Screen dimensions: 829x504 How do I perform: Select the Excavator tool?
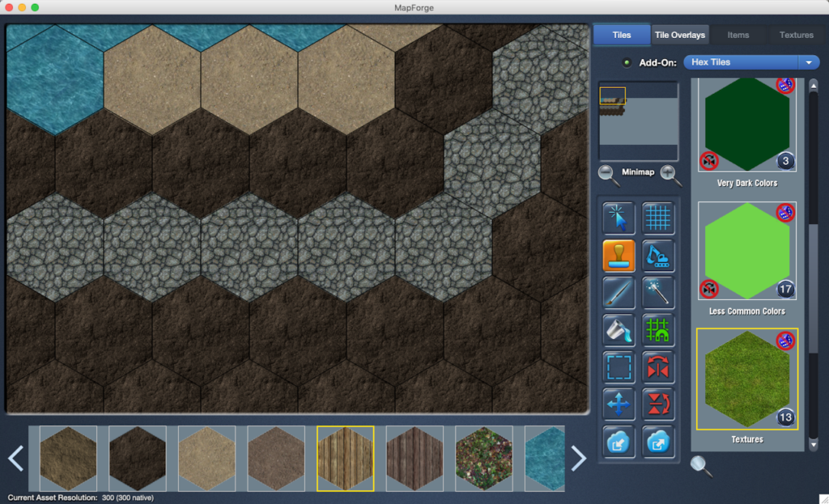656,256
